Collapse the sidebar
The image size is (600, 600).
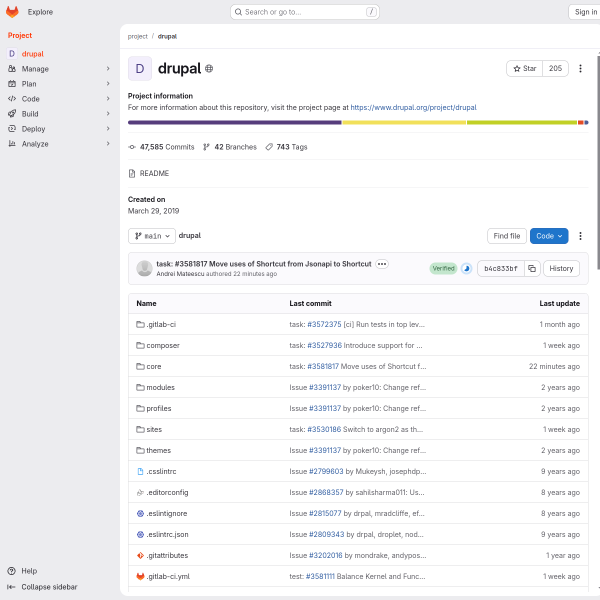tap(48, 587)
